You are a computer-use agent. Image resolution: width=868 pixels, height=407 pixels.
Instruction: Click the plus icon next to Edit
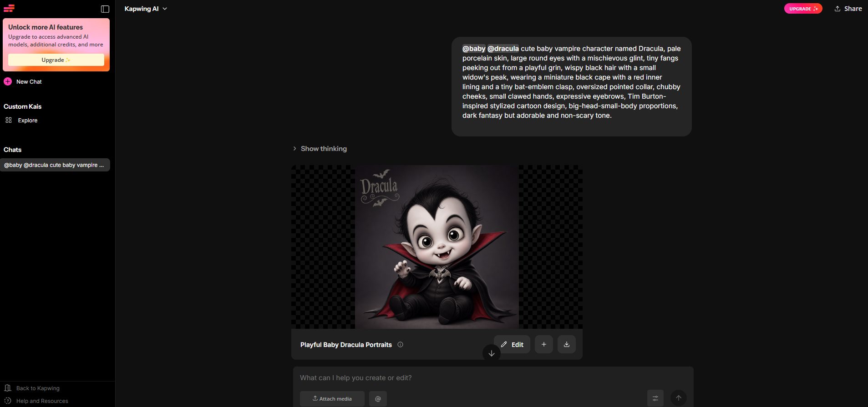(544, 345)
